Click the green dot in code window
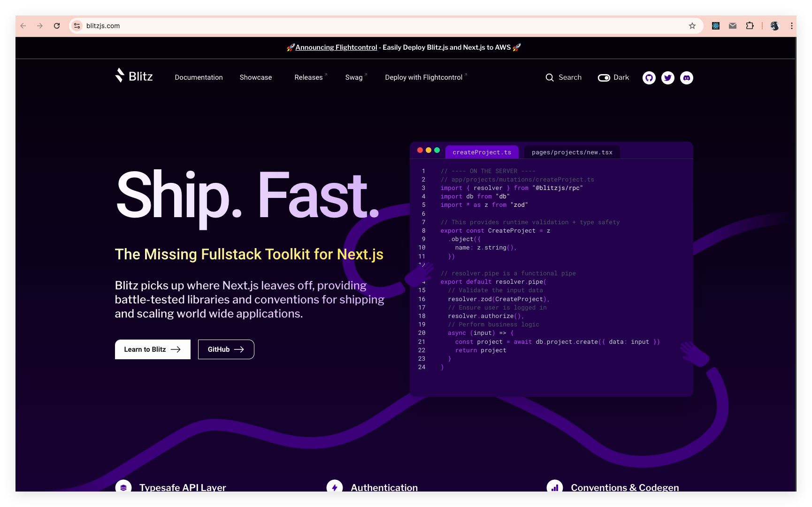 [x=437, y=150]
